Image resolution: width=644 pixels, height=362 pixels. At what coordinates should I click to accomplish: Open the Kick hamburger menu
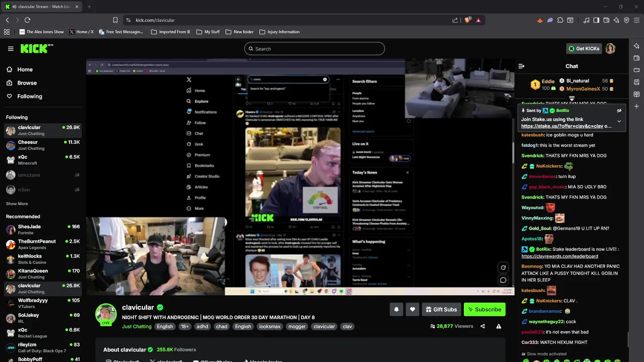click(11, 49)
